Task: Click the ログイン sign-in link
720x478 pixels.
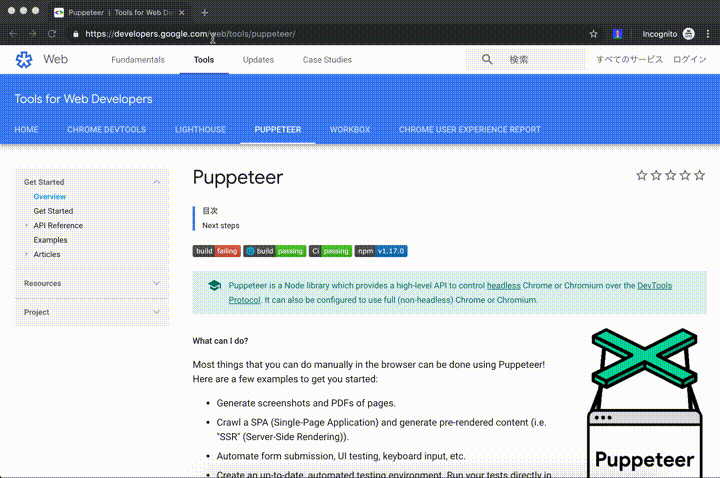Action: [x=690, y=60]
